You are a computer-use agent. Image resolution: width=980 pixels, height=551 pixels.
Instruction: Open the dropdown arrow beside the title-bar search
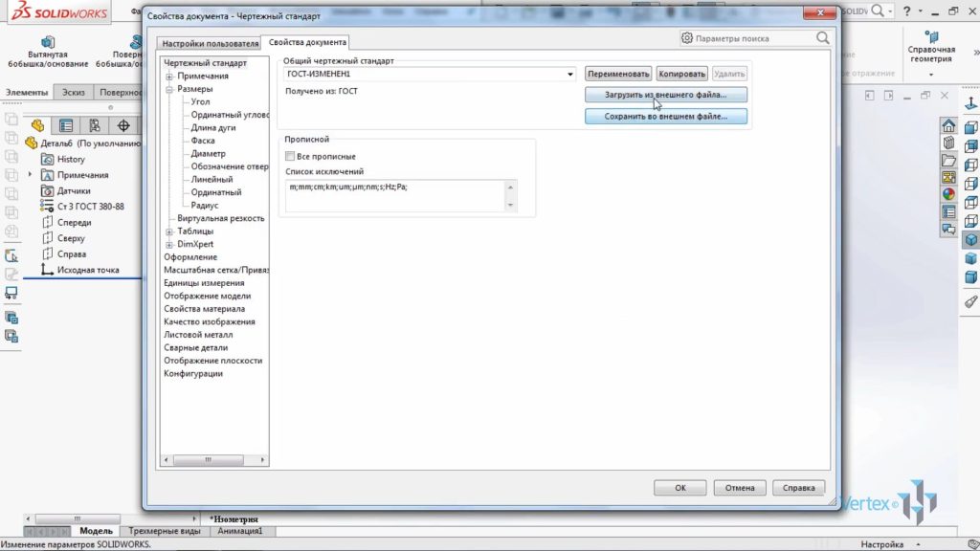890,11
